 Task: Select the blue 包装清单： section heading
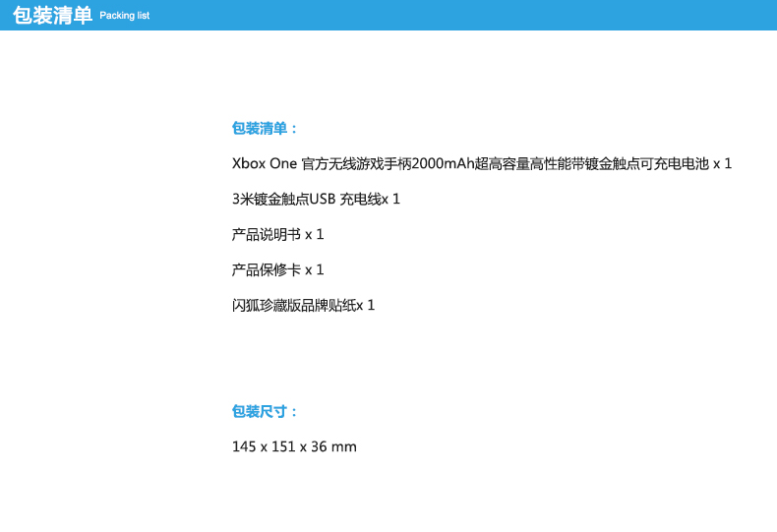pos(265,128)
